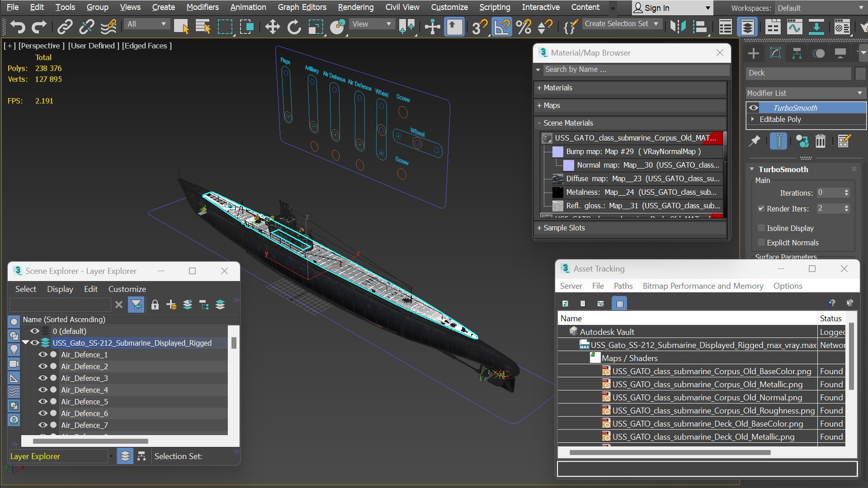
Task: Toggle the Angle Snap tool
Action: 502,27
